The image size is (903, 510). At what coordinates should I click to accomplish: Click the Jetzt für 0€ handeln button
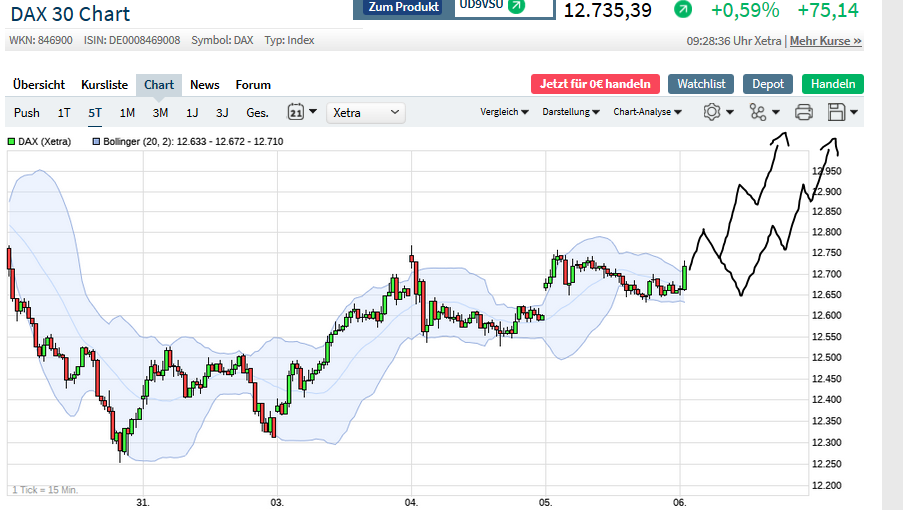point(596,84)
